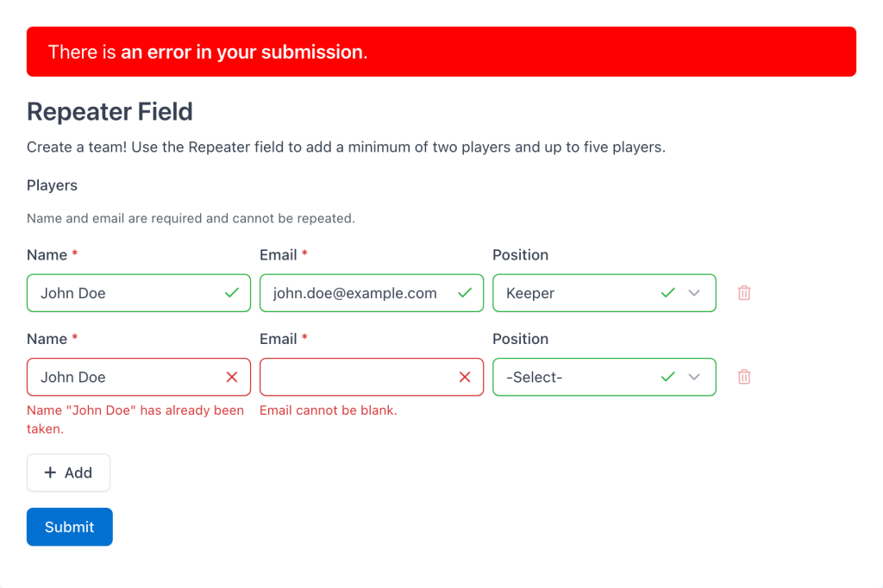Focus the john.doe@example.com email field
The image size is (883, 588).
[372, 293]
